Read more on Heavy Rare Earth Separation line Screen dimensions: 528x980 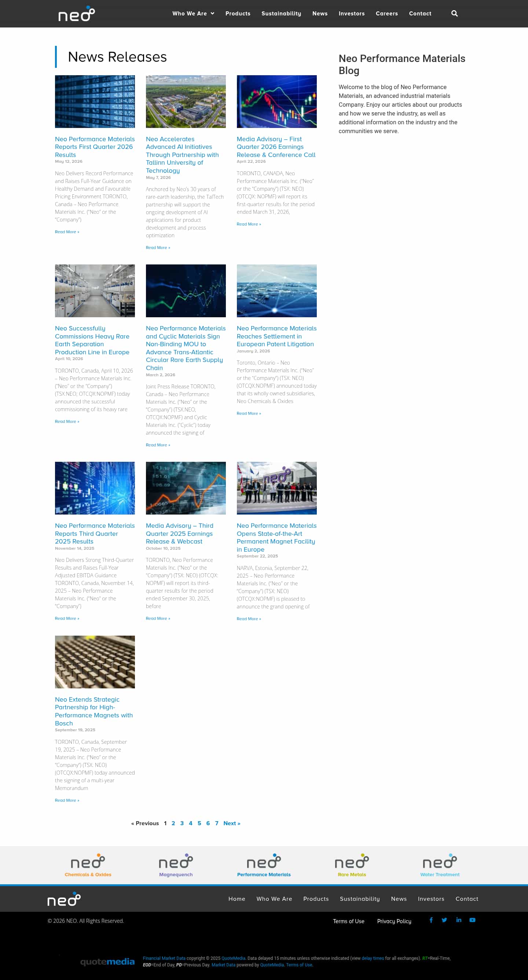[67, 421]
